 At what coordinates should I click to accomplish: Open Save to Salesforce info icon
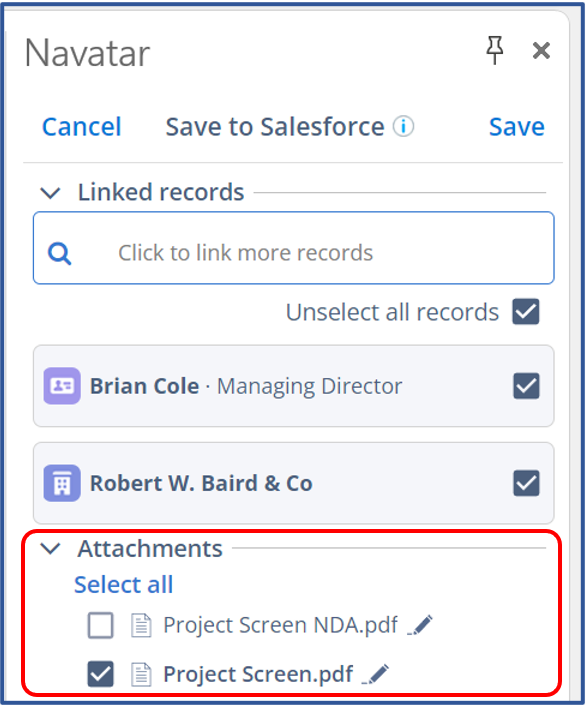[403, 126]
